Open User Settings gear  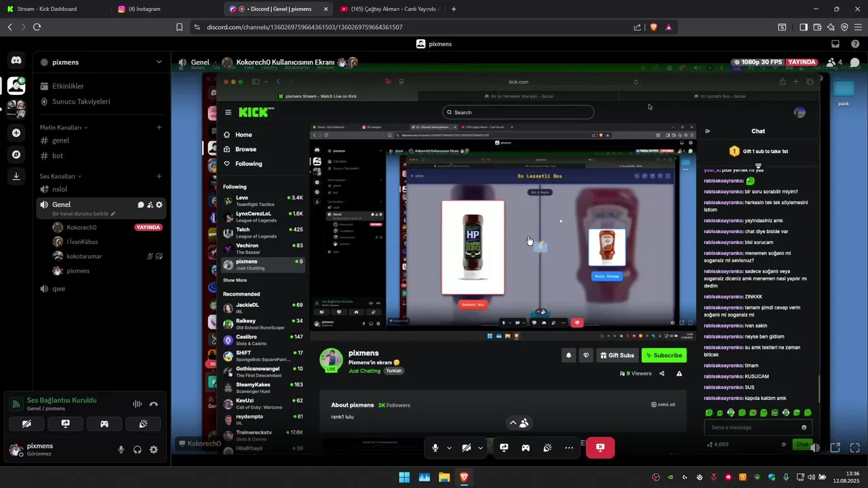(154, 449)
